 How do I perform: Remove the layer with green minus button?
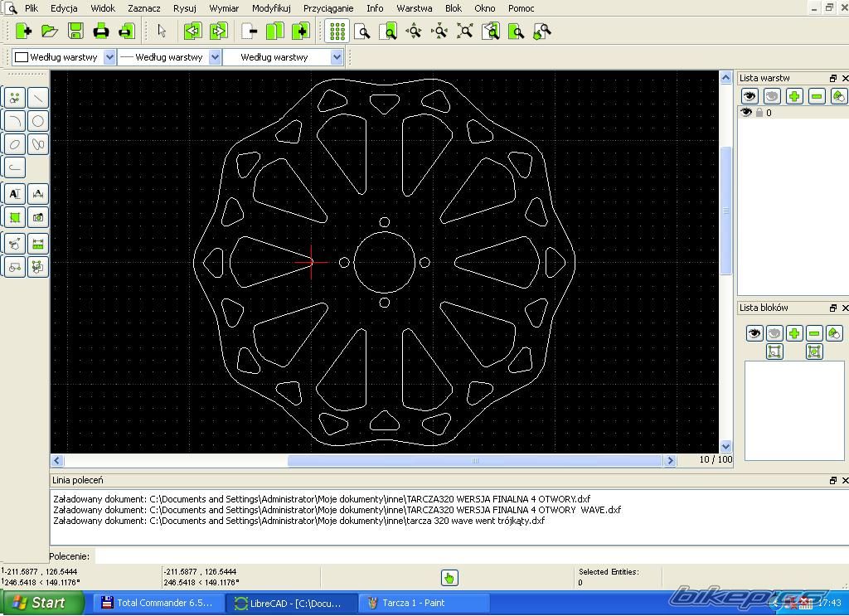(817, 96)
